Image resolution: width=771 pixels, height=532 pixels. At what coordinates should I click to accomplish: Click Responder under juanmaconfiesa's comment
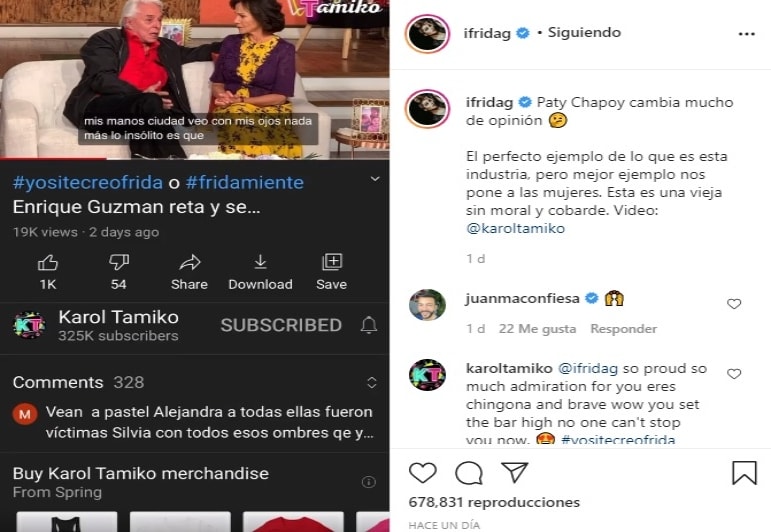[623, 328]
